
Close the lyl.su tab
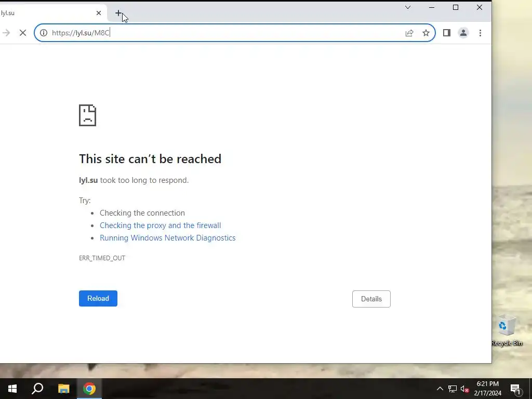click(98, 13)
